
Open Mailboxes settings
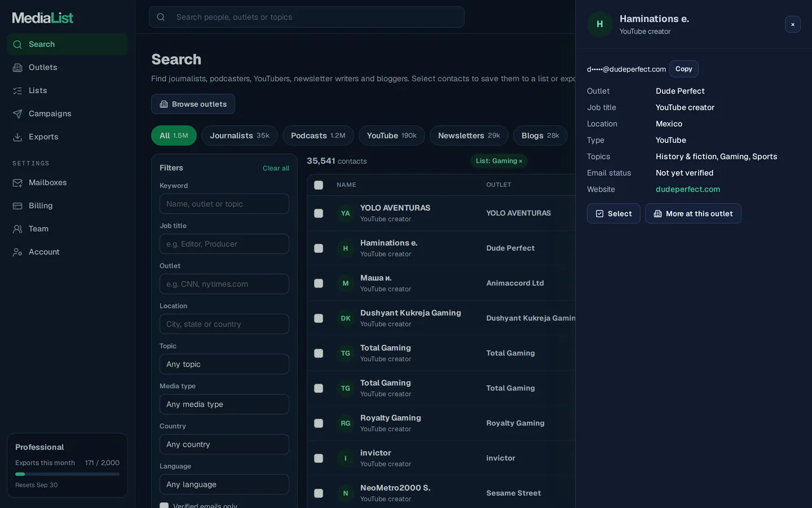click(67, 183)
